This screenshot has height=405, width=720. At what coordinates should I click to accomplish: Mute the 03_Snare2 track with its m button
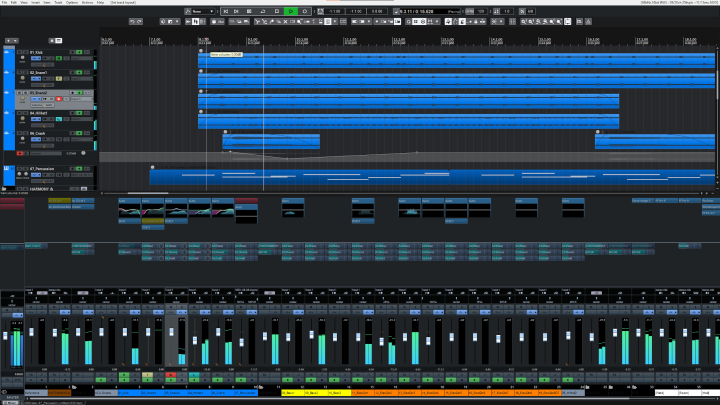click(x=19, y=93)
